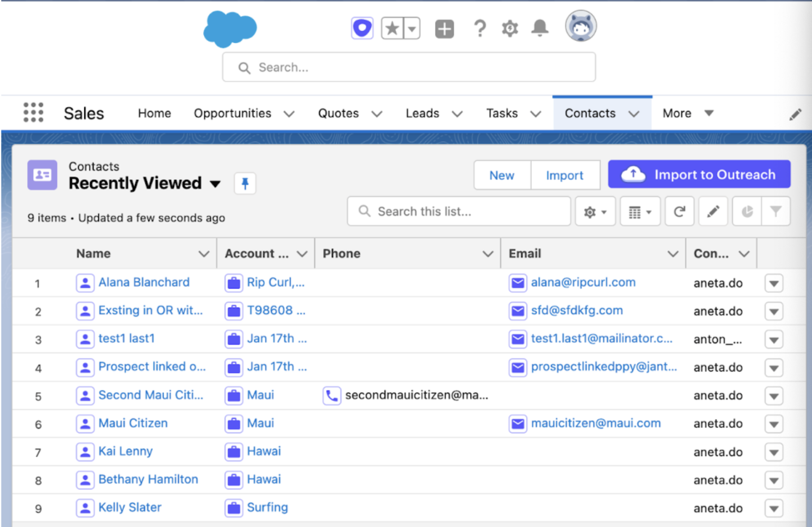Screen dimensions: 812x527
Task: Refresh the contact list
Action: (679, 211)
